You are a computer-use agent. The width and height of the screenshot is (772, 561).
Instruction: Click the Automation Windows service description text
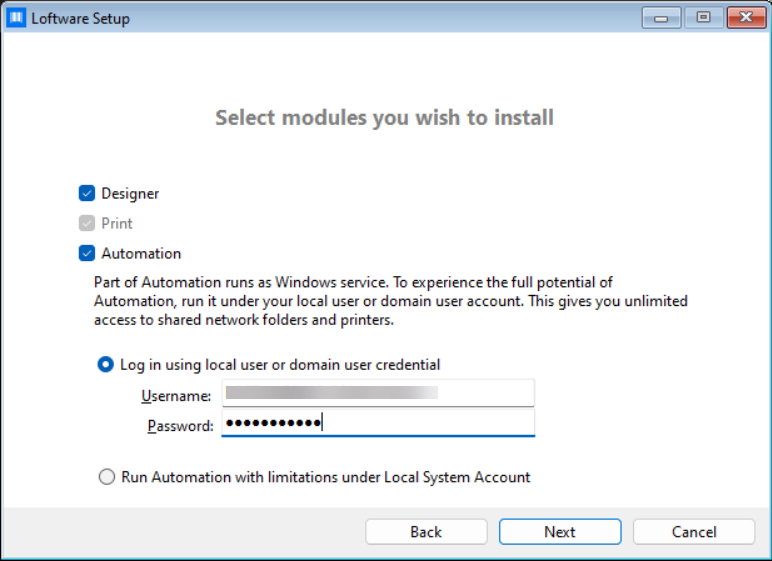[x=391, y=301]
